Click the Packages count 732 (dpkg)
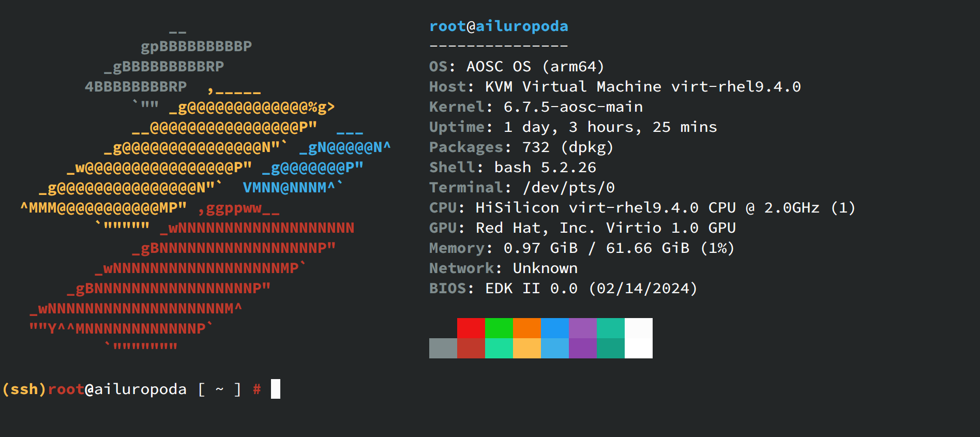The height and width of the screenshot is (437, 980). [567, 147]
